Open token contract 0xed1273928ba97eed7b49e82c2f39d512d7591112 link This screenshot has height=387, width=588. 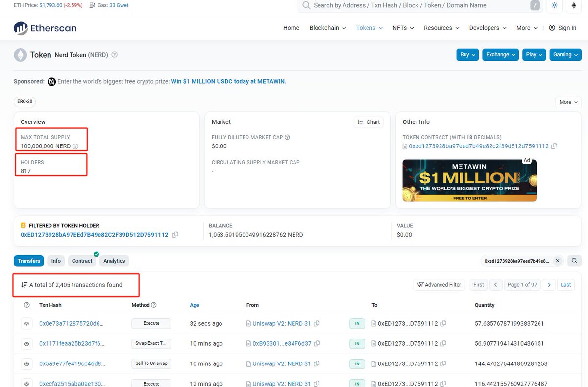479,146
